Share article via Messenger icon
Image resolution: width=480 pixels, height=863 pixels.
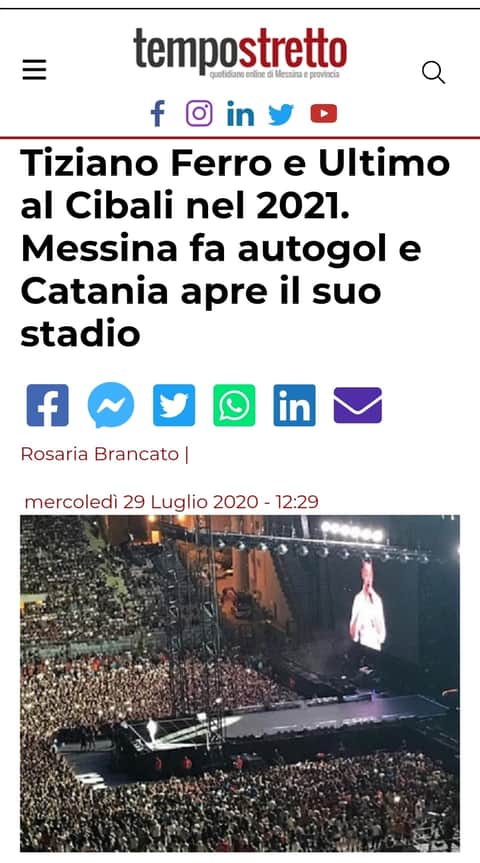(x=111, y=405)
